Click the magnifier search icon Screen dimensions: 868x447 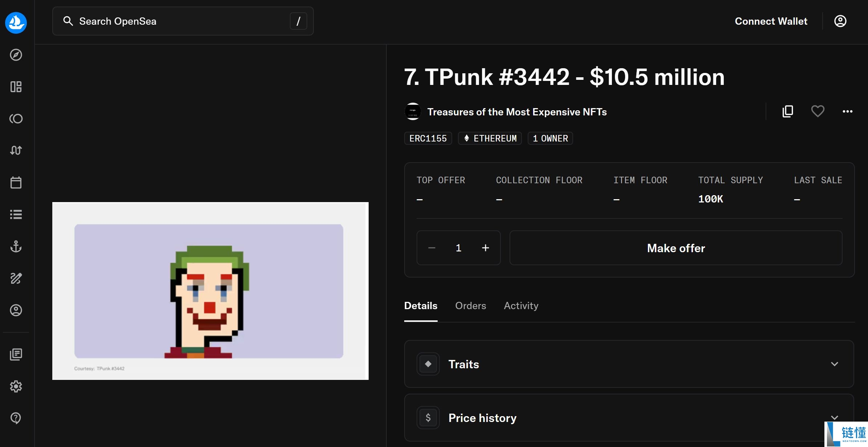pyautogui.click(x=68, y=21)
